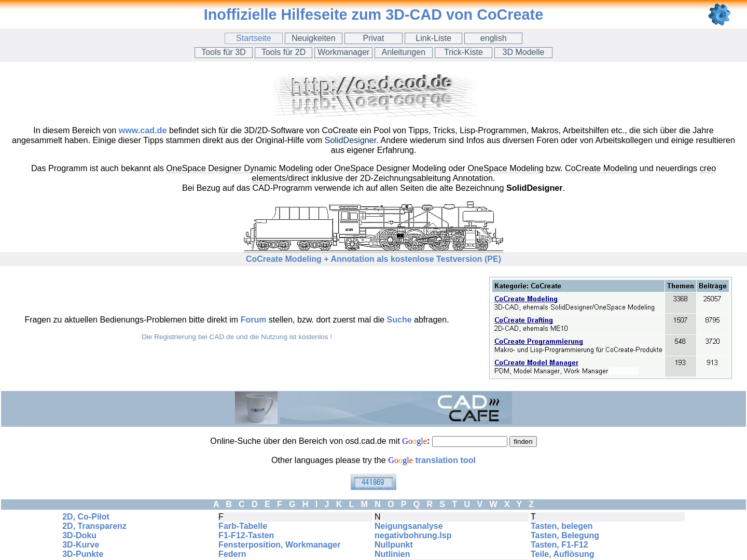Open the negativbohrung.lsp entry
Image resolution: width=747 pixels, height=560 pixels.
[x=413, y=536]
